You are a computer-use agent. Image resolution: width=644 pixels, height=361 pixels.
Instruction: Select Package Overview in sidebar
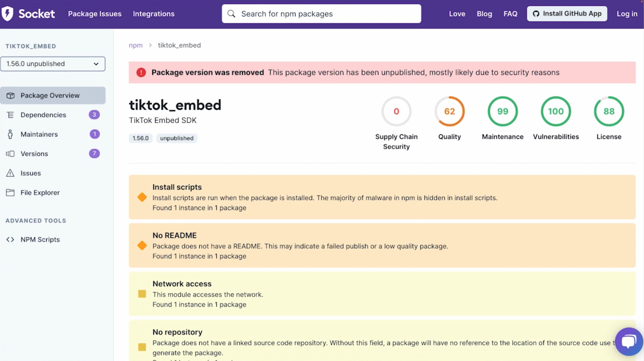(53, 96)
